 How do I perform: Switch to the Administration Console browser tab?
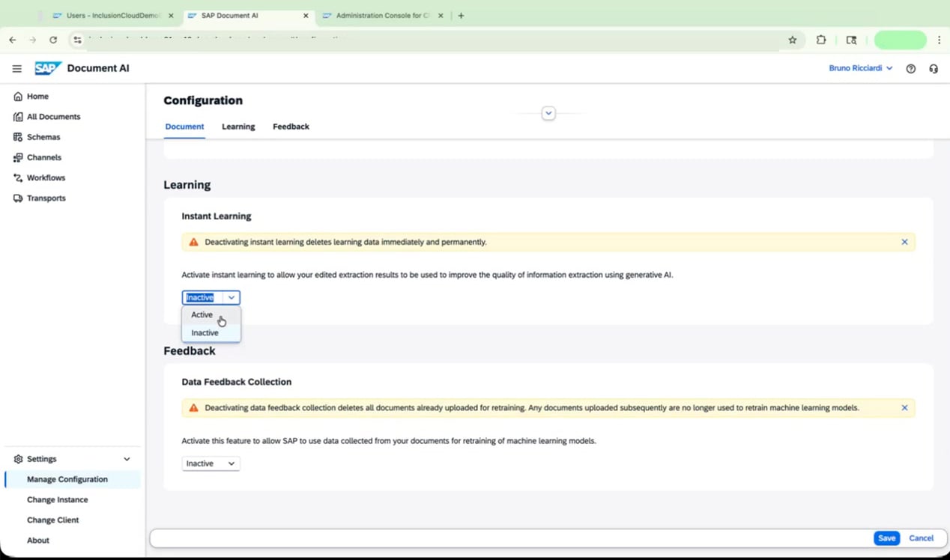click(383, 15)
